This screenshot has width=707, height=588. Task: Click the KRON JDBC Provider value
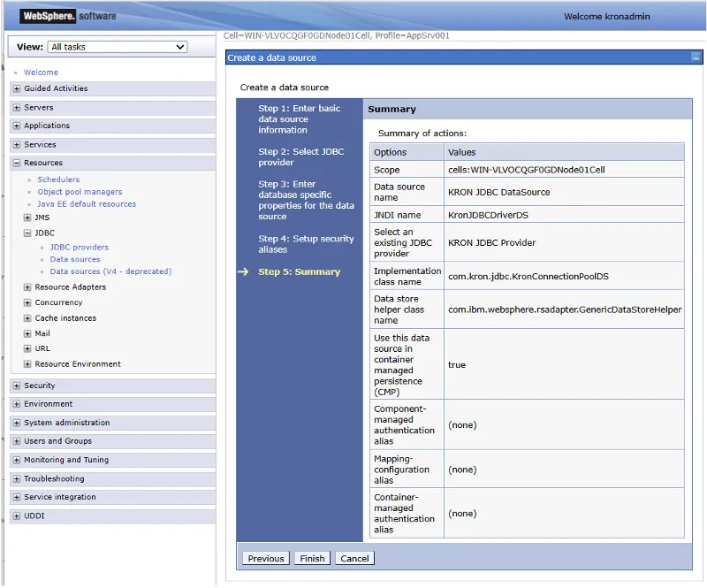pyautogui.click(x=492, y=243)
